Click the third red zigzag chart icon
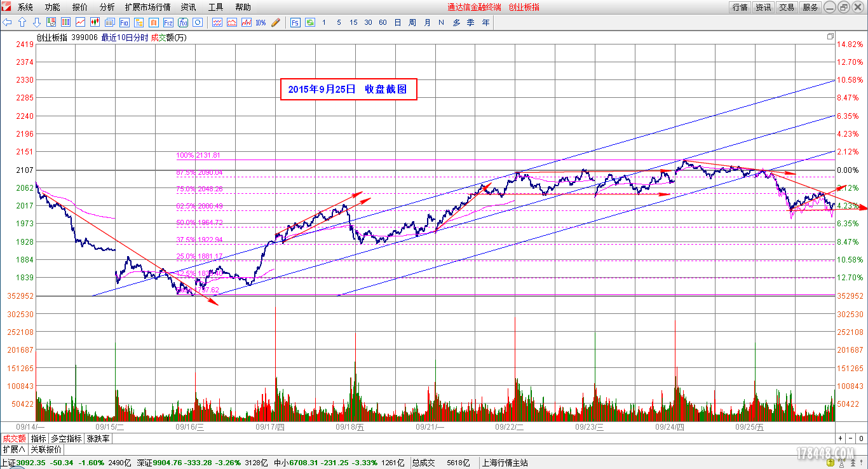Screen dimensions: 868x469 [247, 22]
